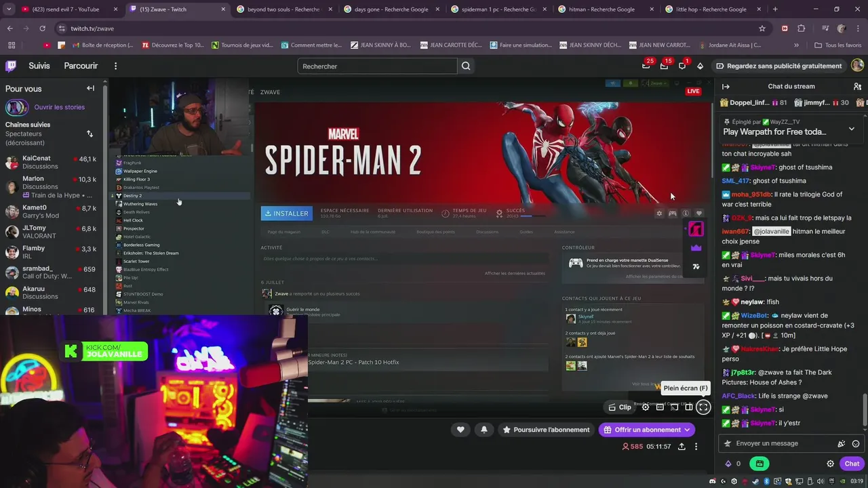Open the emote picker in chat
The width and height of the screenshot is (868, 488).
[856, 443]
